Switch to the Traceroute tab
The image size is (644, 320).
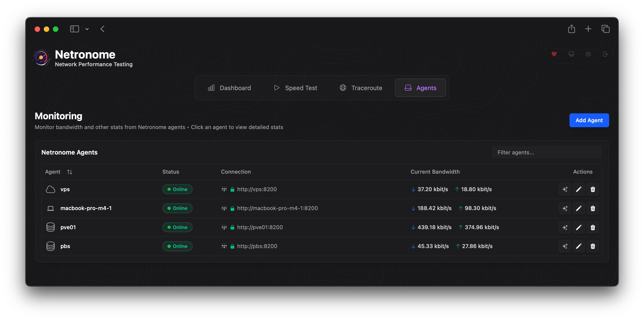tap(361, 88)
